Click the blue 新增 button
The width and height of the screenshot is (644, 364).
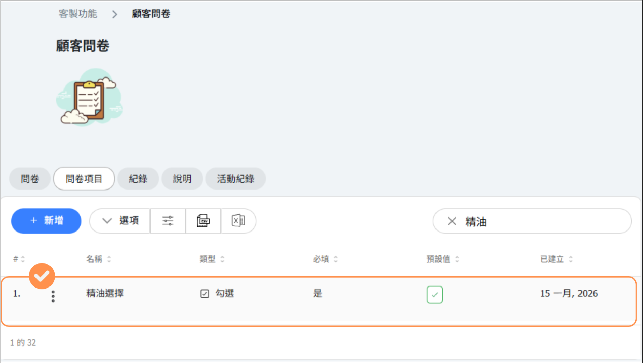point(46,221)
